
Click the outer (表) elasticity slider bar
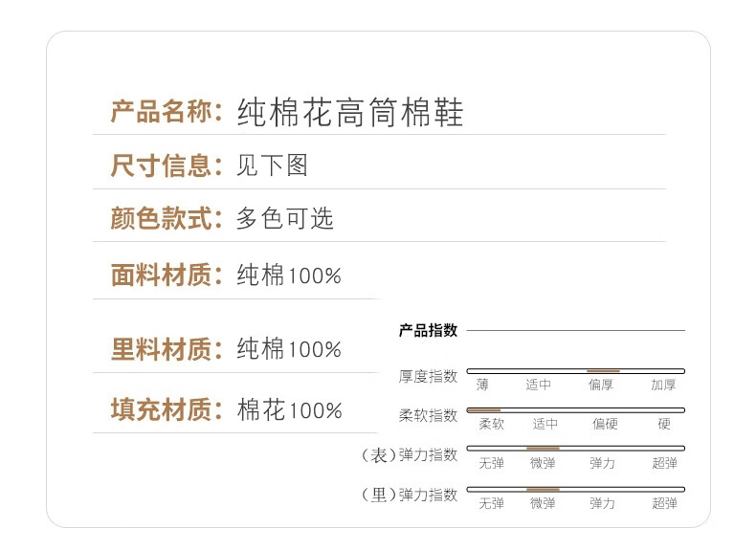[x=575, y=448]
